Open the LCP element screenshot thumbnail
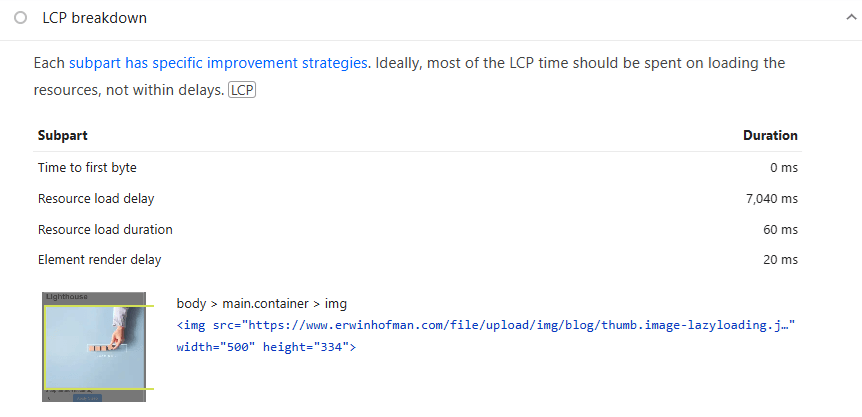862x417 pixels. point(95,346)
